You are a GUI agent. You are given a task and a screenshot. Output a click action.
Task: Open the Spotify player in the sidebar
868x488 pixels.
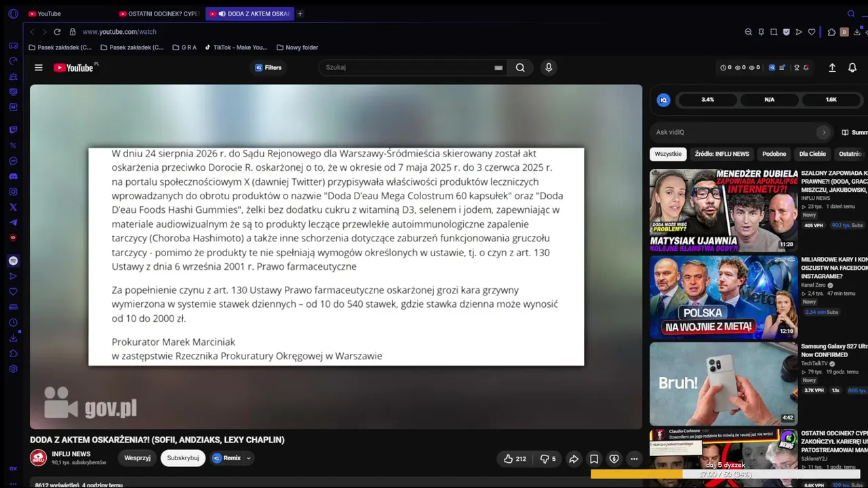[x=13, y=261]
